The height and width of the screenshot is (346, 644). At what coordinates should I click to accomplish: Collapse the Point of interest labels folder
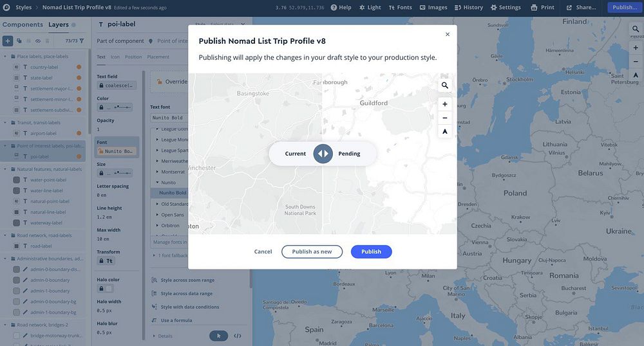(5, 146)
